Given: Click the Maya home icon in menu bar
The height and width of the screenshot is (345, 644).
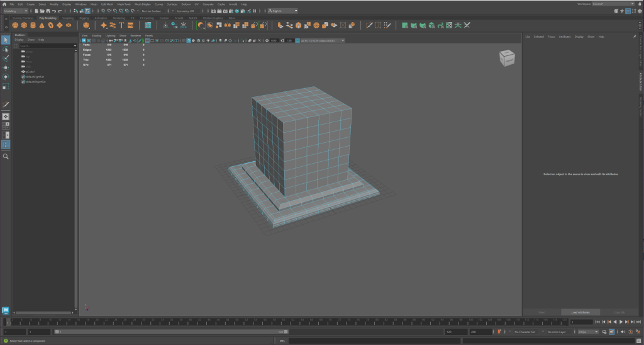Looking at the screenshot, I should [x=4, y=4].
